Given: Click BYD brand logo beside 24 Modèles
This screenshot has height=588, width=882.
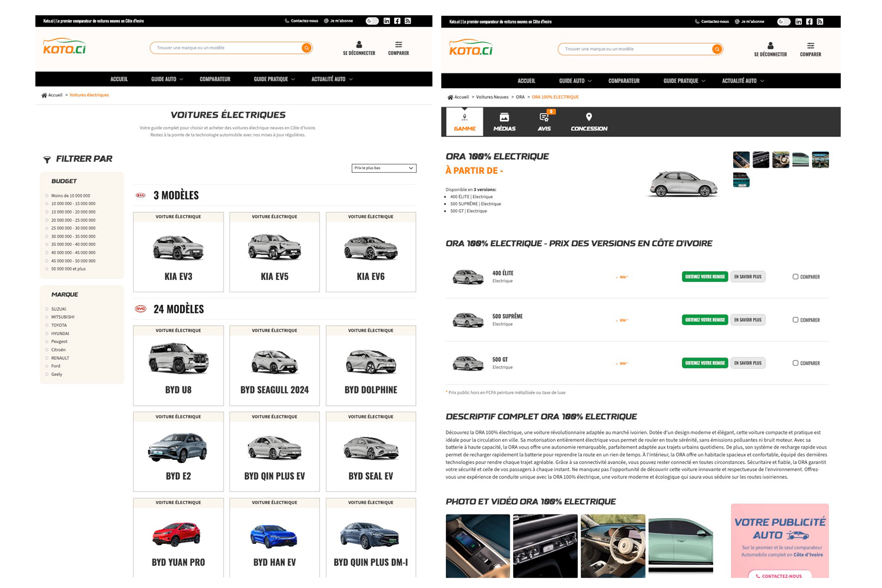Looking at the screenshot, I should pyautogui.click(x=141, y=309).
